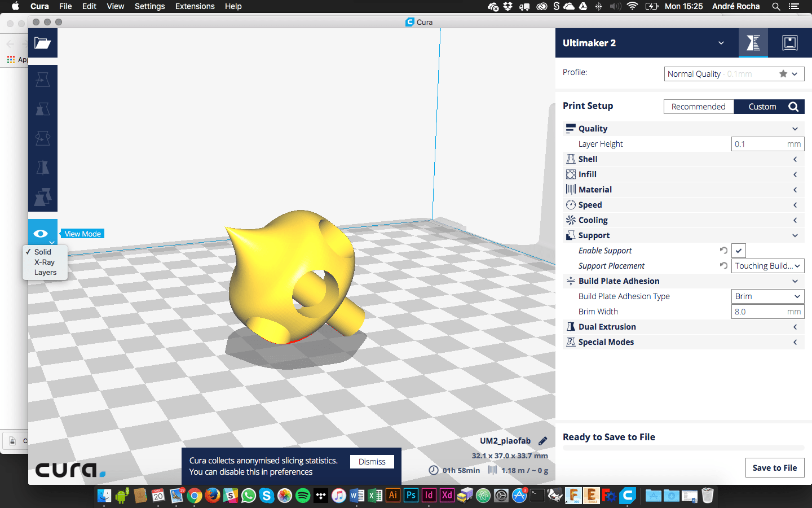The width and height of the screenshot is (812, 508).
Task: Expand the Speed section
Action: (x=683, y=205)
